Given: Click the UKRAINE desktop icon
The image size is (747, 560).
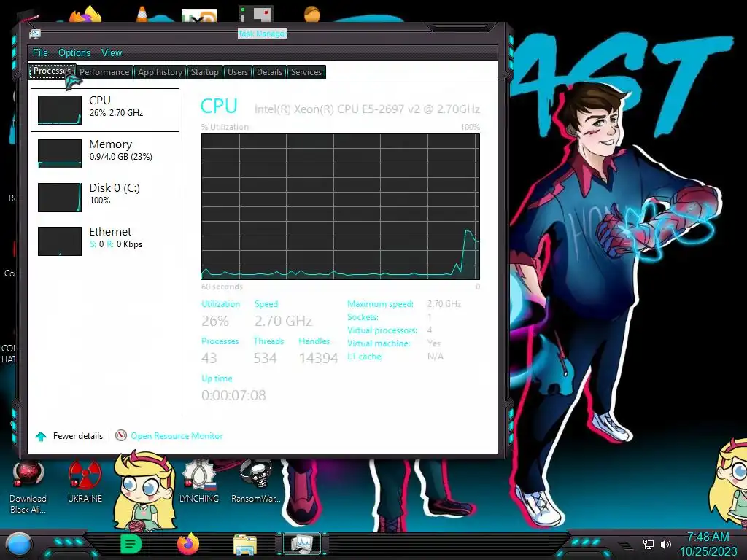Looking at the screenshot, I should click(85, 481).
